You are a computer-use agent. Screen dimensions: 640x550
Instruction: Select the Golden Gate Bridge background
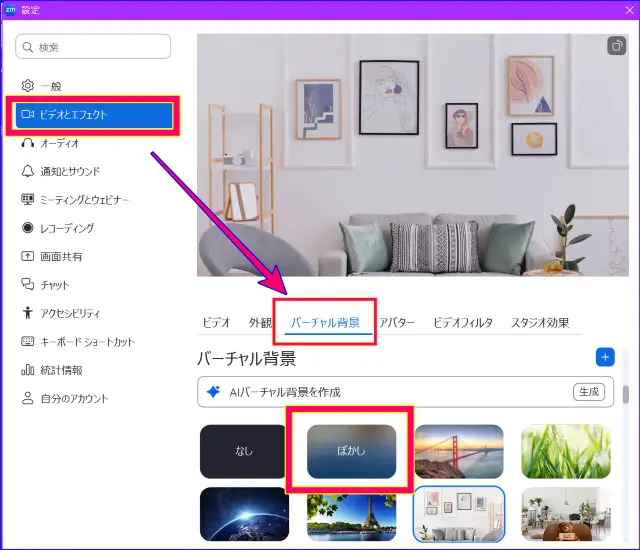tap(459, 451)
